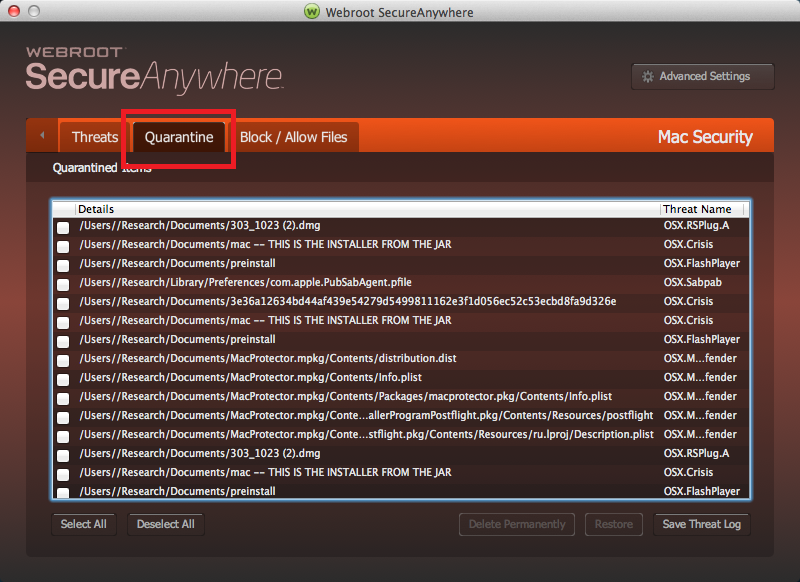This screenshot has width=800, height=582.
Task: Tick checkbox for first 303_1023 (2).dmg entry
Action: coord(63,227)
